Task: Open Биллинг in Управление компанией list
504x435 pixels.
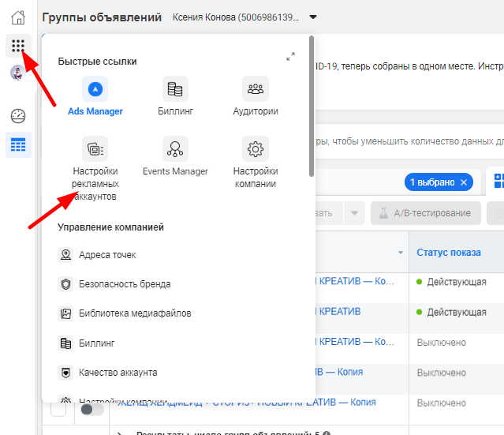Action: coord(86,343)
